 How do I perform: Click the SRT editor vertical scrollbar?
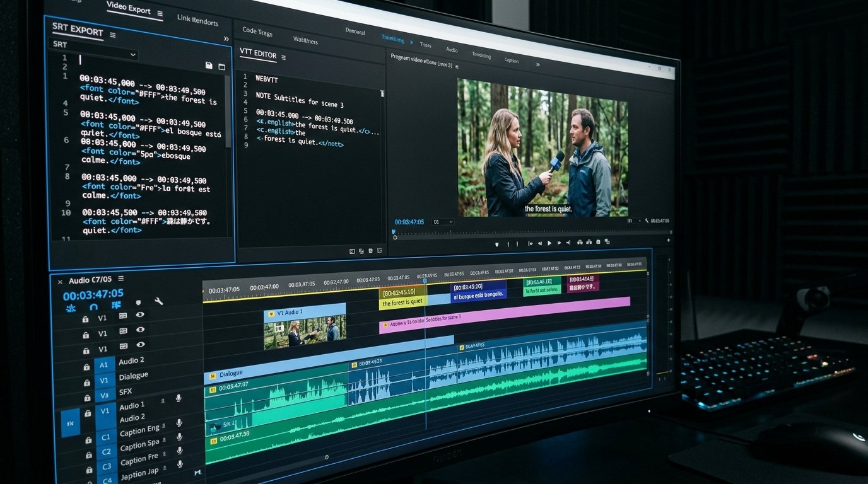(x=228, y=110)
